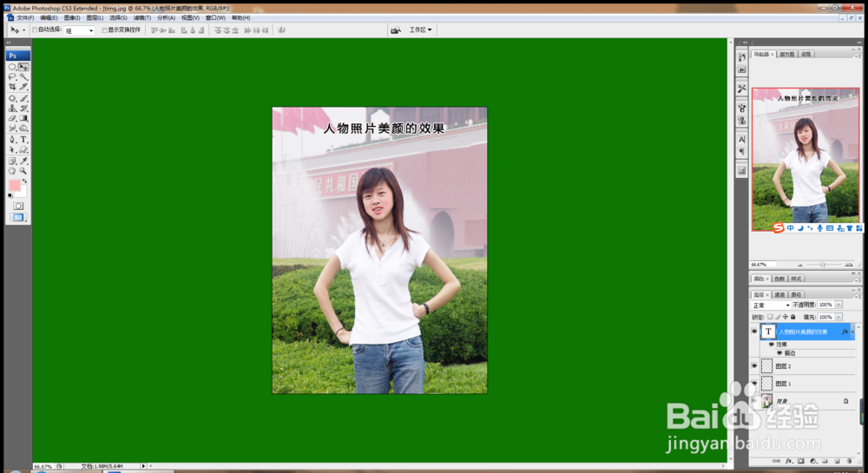Select the Path Selection tool

(x=12, y=149)
